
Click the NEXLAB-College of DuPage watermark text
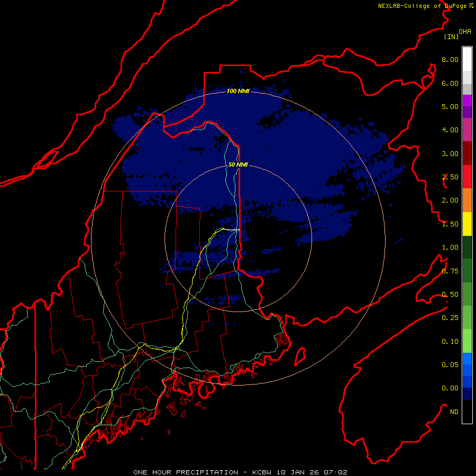click(x=425, y=6)
